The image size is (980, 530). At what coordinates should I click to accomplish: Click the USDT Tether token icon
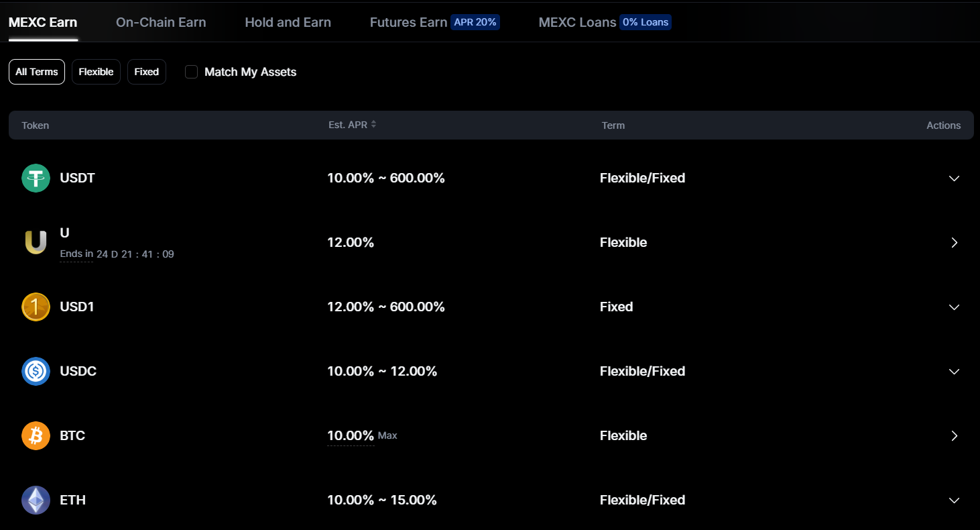pos(36,178)
